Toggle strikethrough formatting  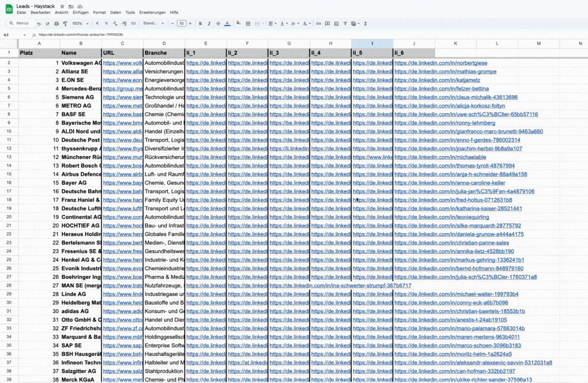[218, 23]
